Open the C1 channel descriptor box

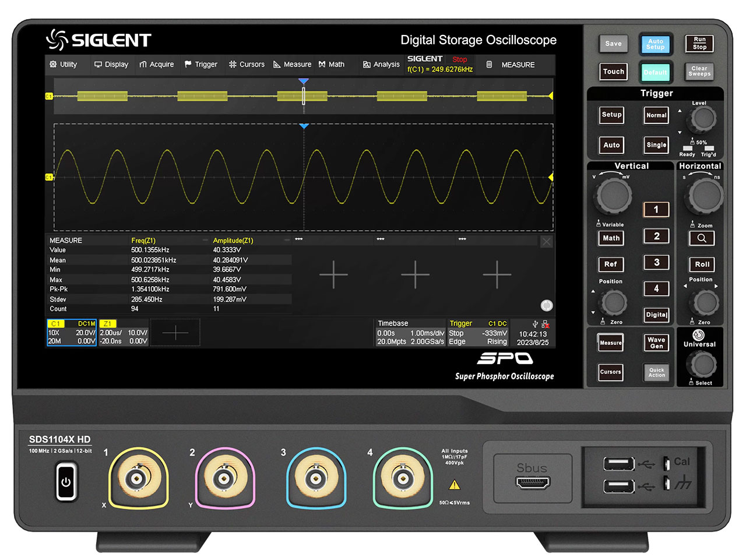[x=71, y=332]
